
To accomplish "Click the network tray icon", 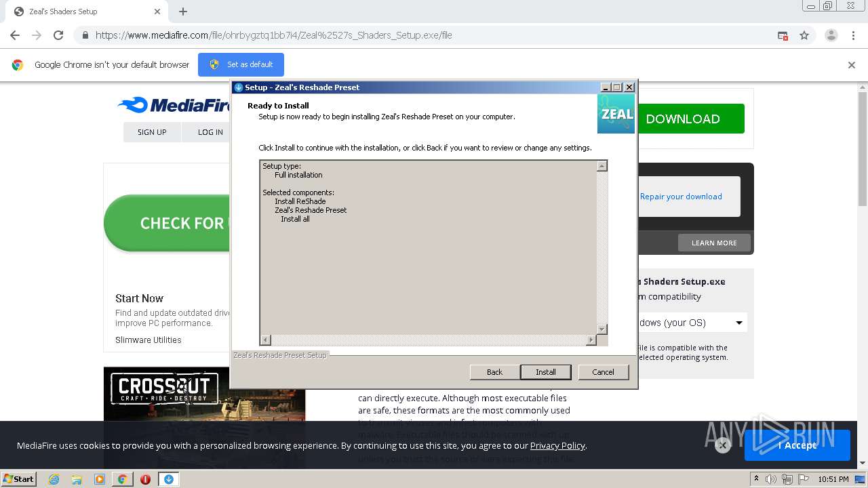I will 786,479.
